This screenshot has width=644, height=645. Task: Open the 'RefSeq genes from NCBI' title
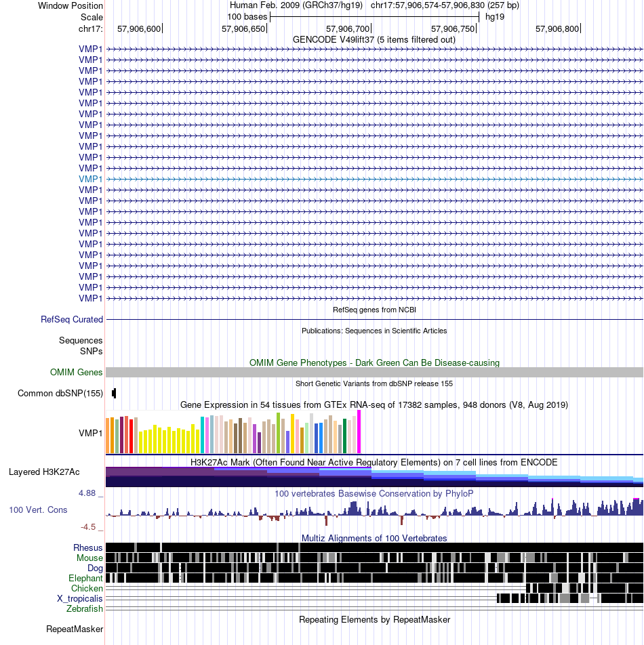pos(374,310)
